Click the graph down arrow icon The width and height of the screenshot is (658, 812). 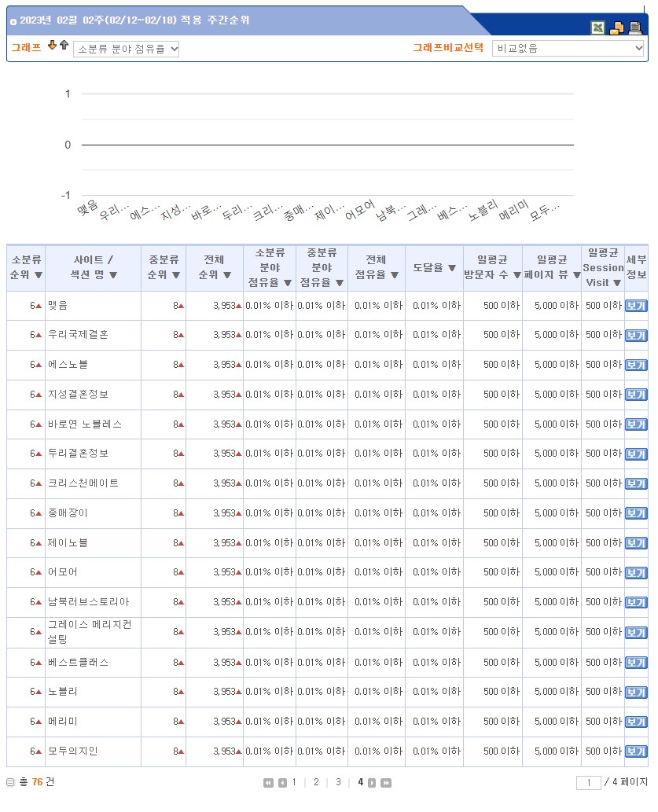click(52, 46)
